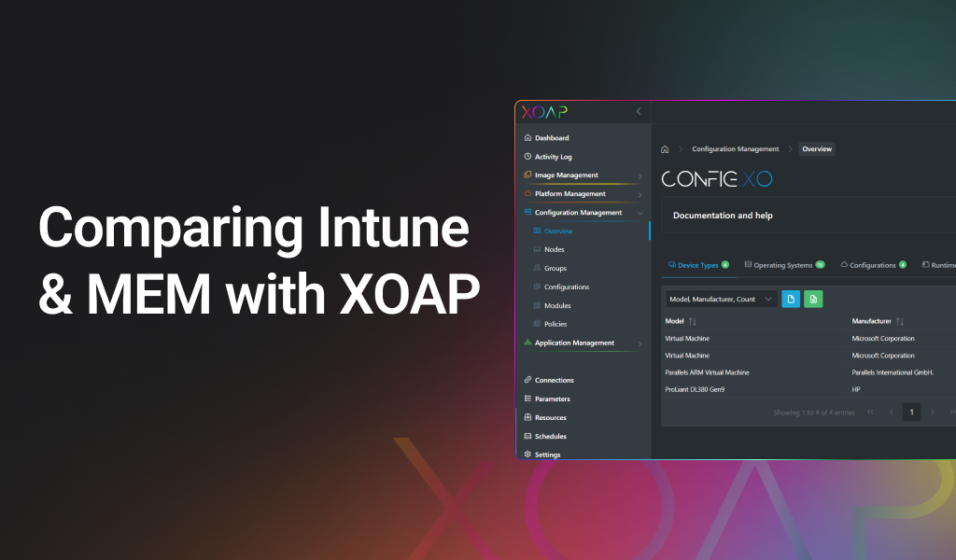The image size is (956, 560).
Task: Click the blue document export button
Action: [x=791, y=300]
